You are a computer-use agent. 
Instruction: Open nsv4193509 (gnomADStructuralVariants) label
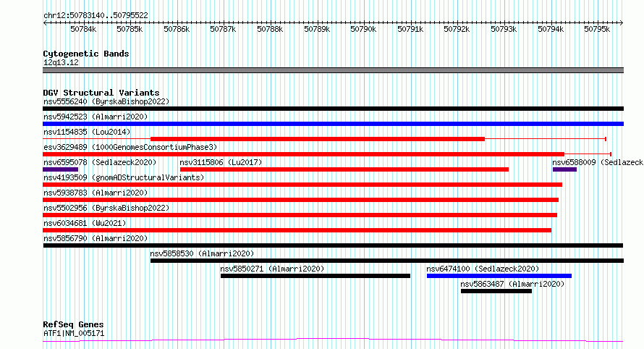(x=124, y=177)
